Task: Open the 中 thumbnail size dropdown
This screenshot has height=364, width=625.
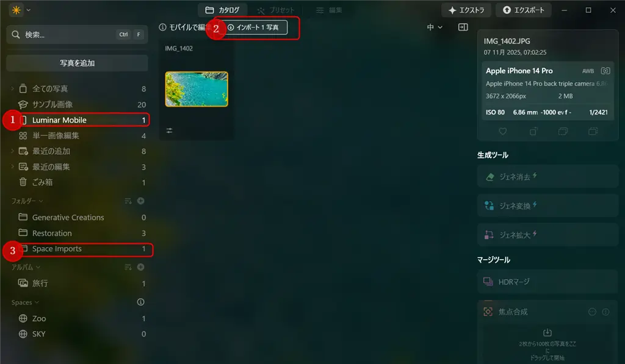Action: click(x=435, y=27)
